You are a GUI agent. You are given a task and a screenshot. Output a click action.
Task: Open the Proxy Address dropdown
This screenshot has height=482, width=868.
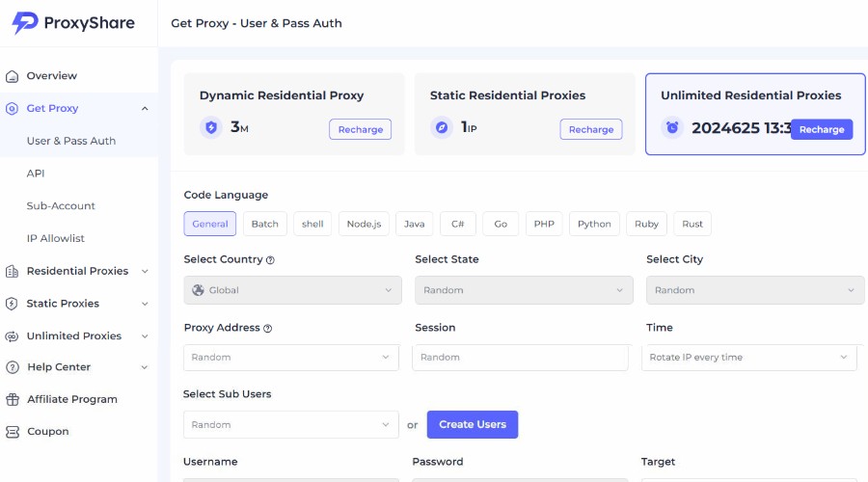click(x=291, y=358)
